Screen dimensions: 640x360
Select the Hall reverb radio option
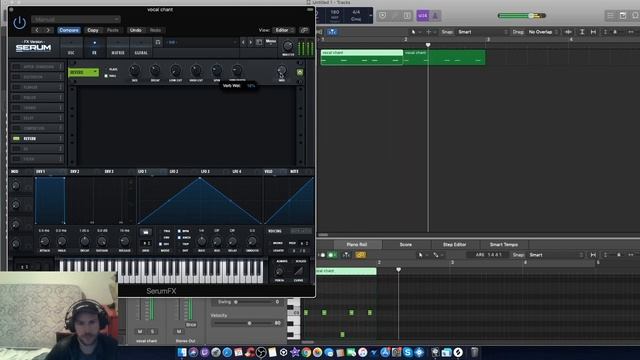107,76
